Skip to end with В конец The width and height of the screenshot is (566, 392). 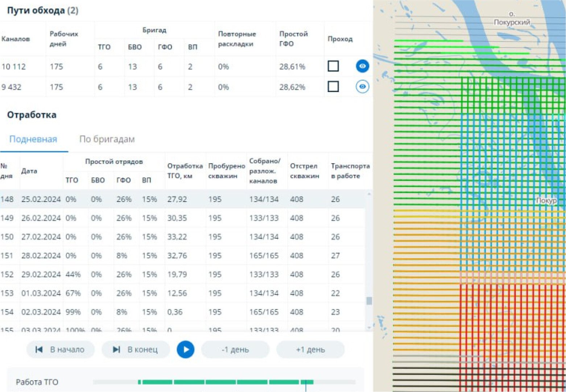tap(136, 350)
